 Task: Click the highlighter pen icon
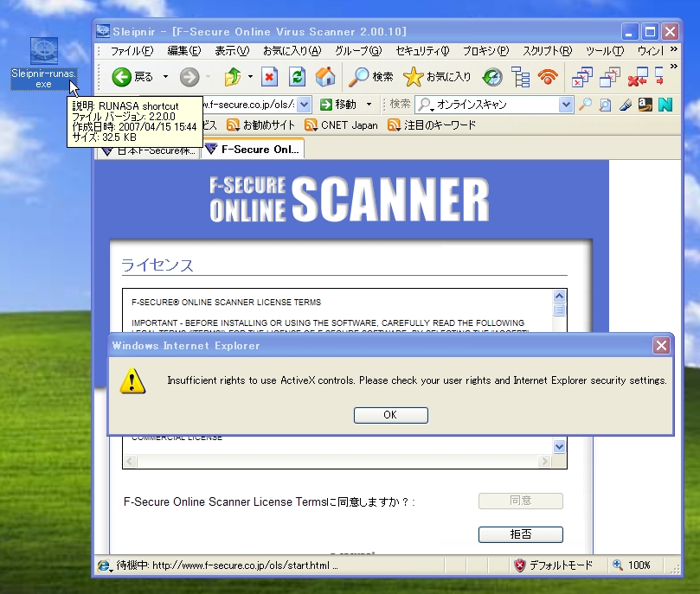[x=625, y=105]
